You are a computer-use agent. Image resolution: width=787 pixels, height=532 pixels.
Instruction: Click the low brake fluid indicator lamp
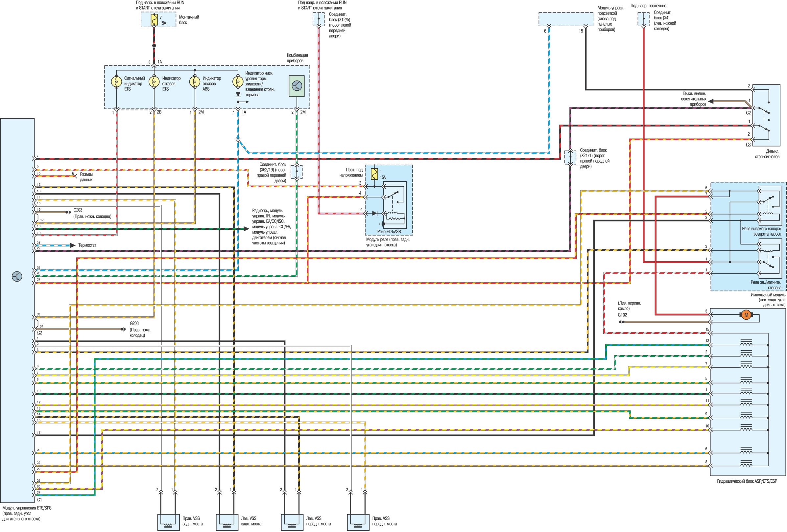[238, 81]
